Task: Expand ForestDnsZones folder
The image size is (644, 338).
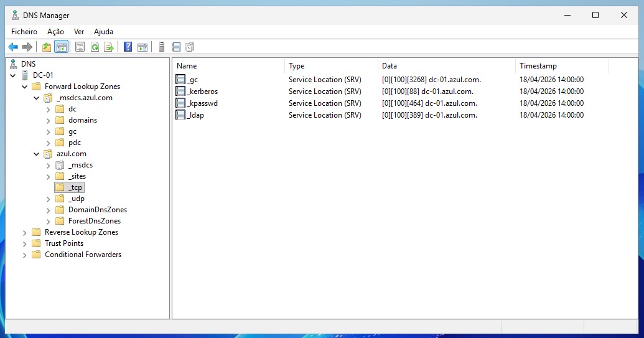Action: click(48, 222)
